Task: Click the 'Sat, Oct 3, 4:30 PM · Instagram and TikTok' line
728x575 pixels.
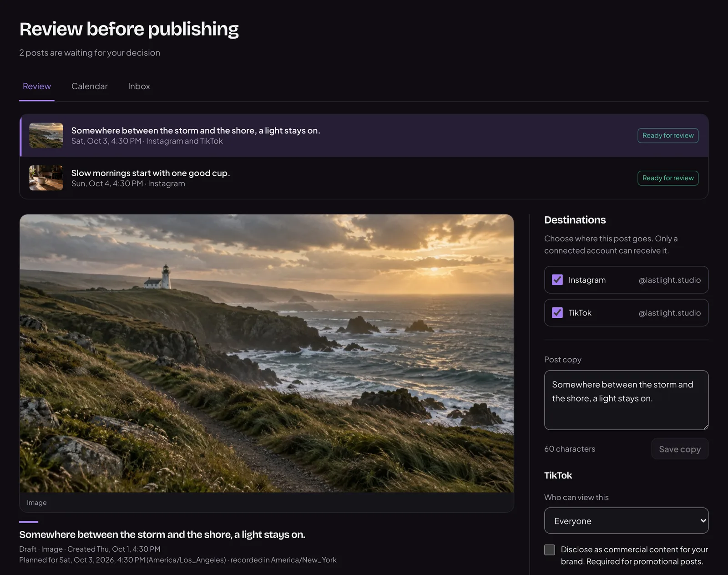Action: 147,141
